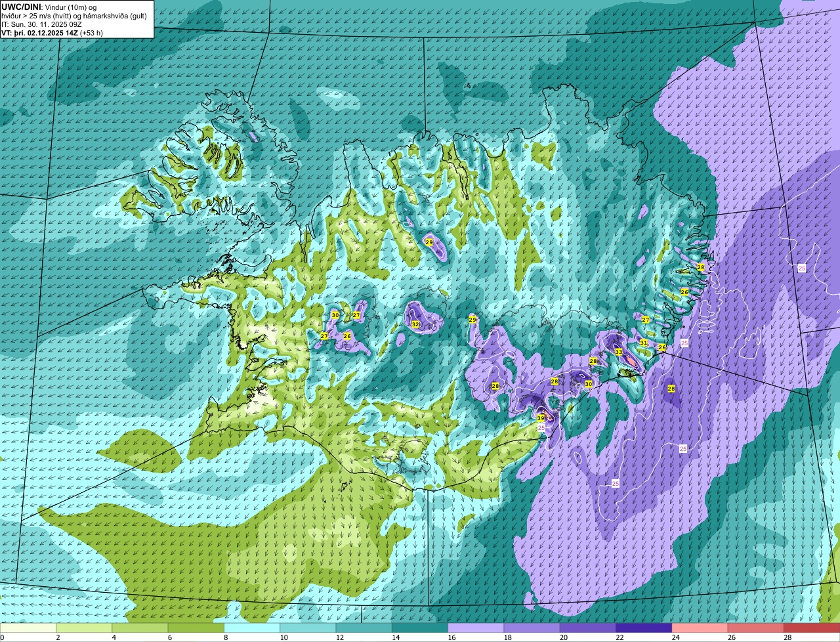Click the '8' tick label on the scale

(225, 637)
